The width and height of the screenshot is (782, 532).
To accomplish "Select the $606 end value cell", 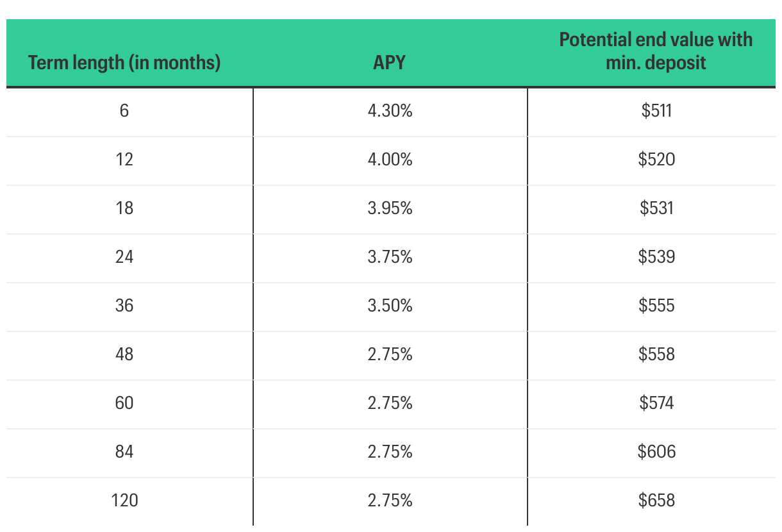I will 656,451.
